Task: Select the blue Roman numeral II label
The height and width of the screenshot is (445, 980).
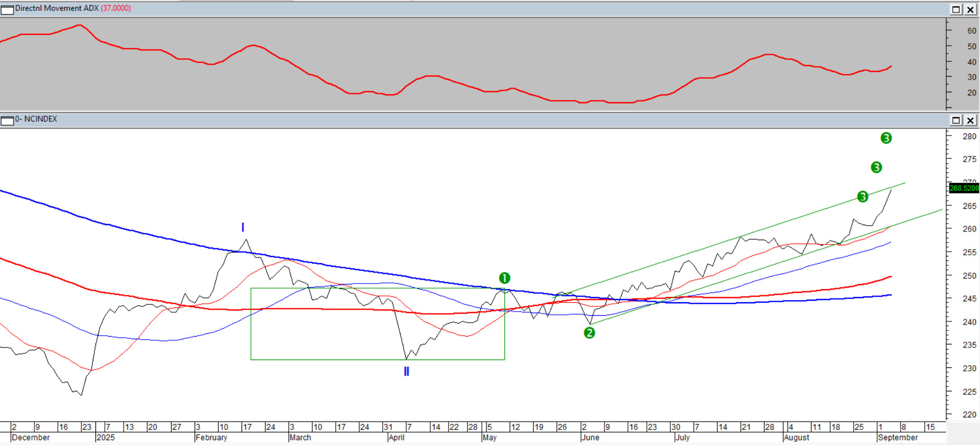Action: [x=406, y=372]
